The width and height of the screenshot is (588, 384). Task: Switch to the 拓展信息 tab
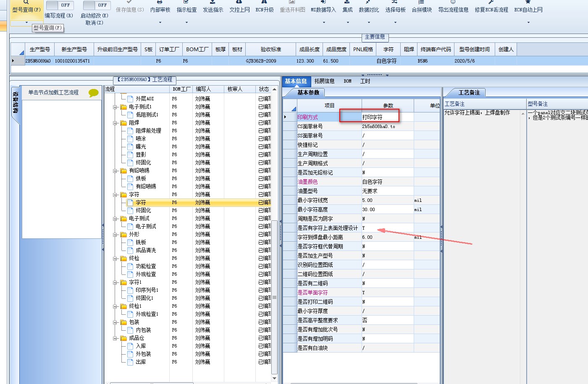coord(324,81)
